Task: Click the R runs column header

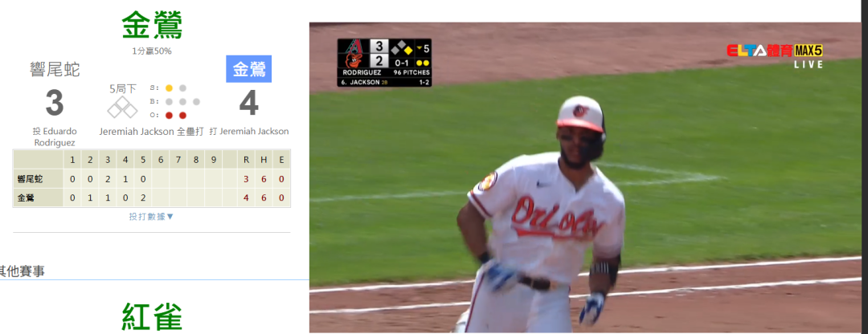Action: point(246,161)
